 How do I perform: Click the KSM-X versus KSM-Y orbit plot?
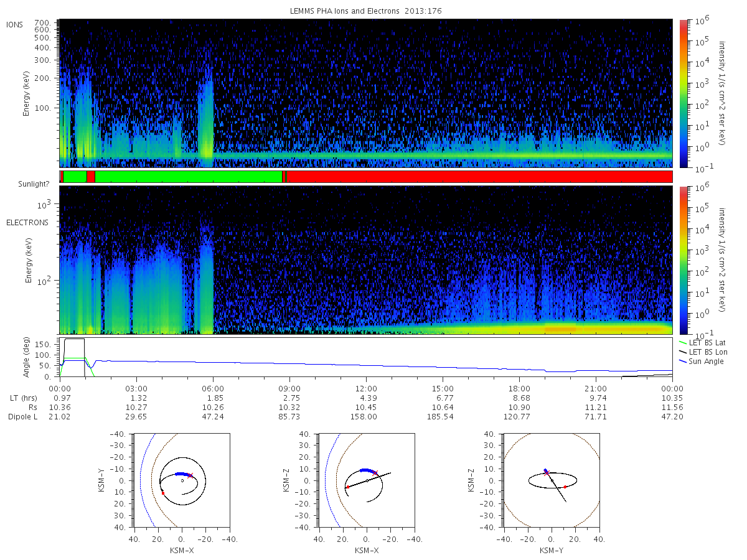[182, 480]
